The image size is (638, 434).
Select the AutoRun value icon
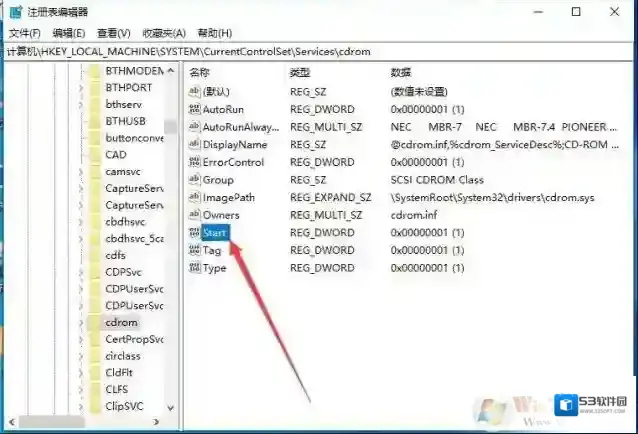[194, 109]
